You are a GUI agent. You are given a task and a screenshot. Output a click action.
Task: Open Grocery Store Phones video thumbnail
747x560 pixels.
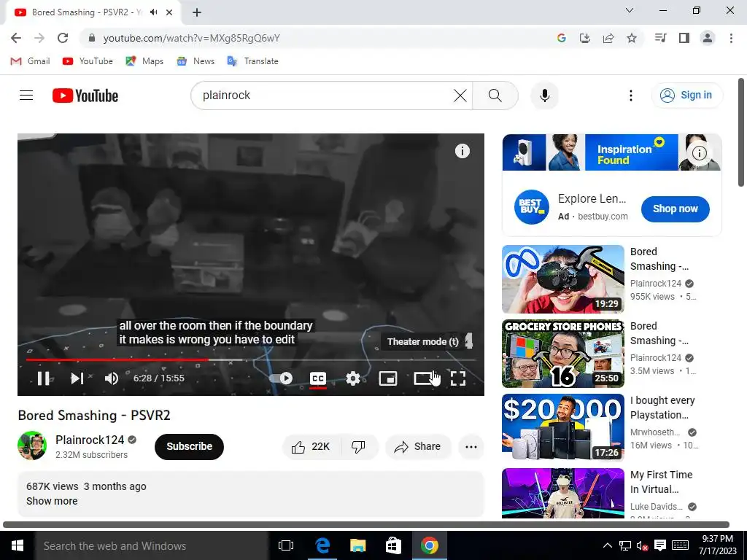coord(562,354)
